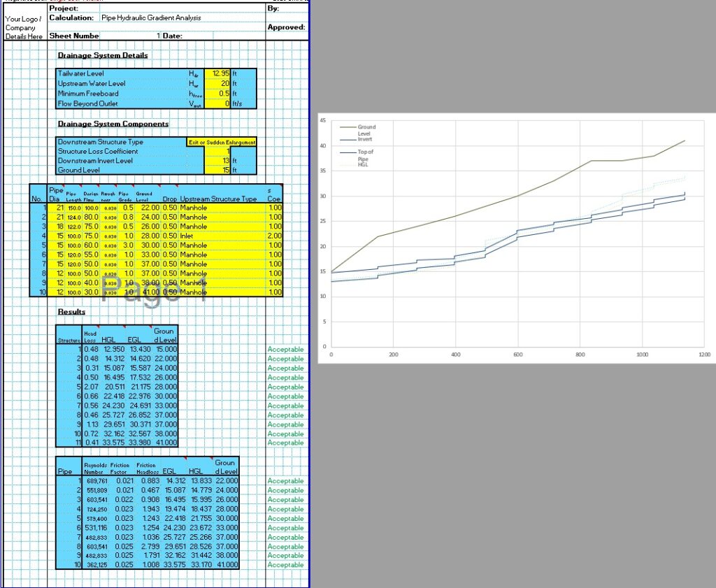Select the Flow Beyond Outlet value cell

pyautogui.click(x=218, y=103)
